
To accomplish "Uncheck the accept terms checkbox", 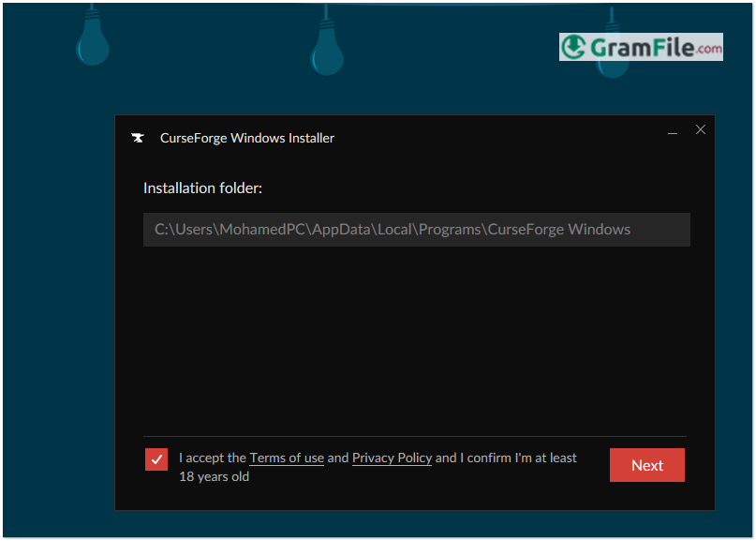I will 156,458.
